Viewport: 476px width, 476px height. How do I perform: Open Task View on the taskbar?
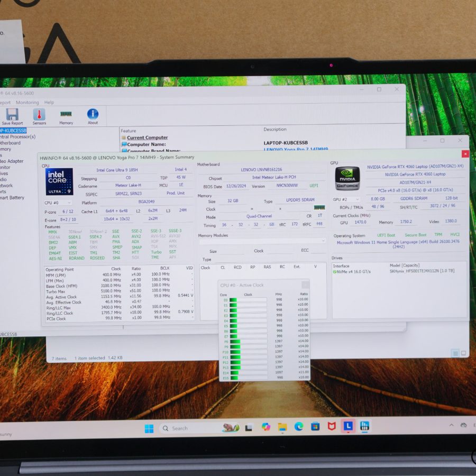click(249, 428)
